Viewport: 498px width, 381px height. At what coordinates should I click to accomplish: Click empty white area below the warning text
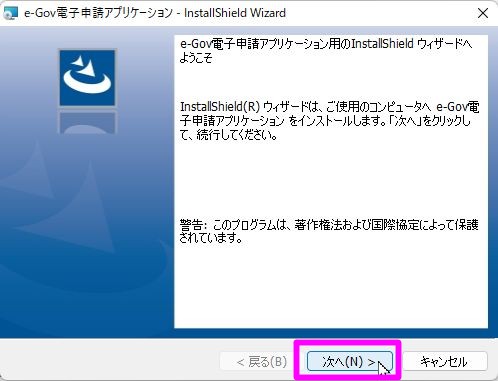point(331,287)
